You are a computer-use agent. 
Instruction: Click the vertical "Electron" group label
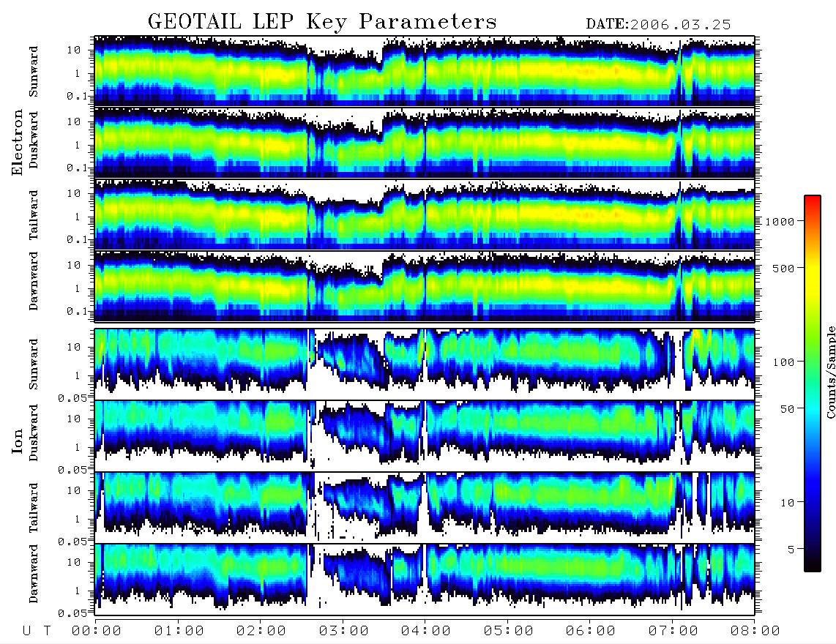[18, 142]
